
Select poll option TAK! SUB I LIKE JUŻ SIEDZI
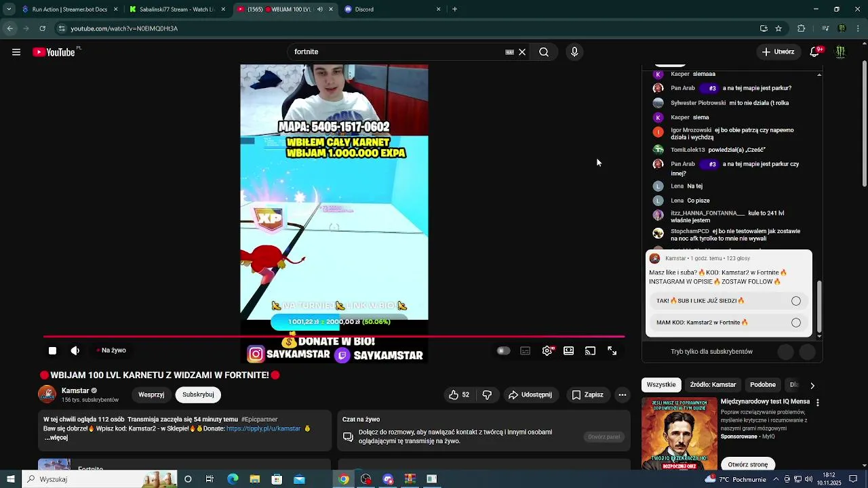point(728,301)
